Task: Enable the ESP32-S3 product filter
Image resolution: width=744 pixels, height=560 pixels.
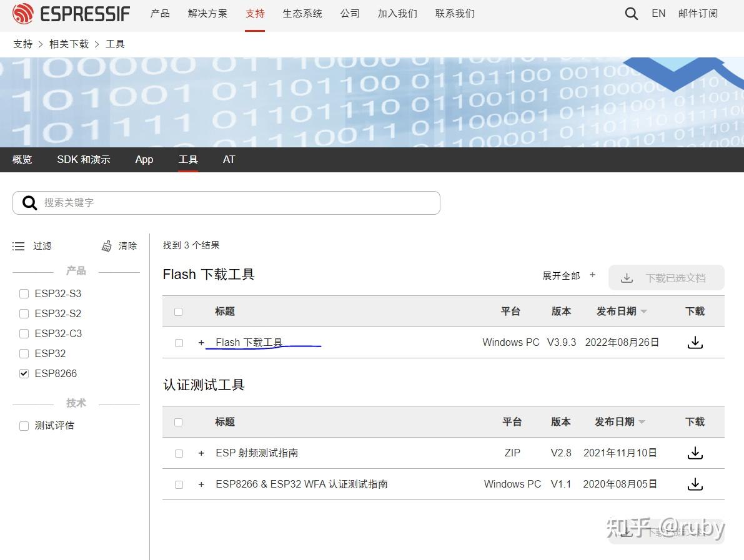Action: point(24,293)
